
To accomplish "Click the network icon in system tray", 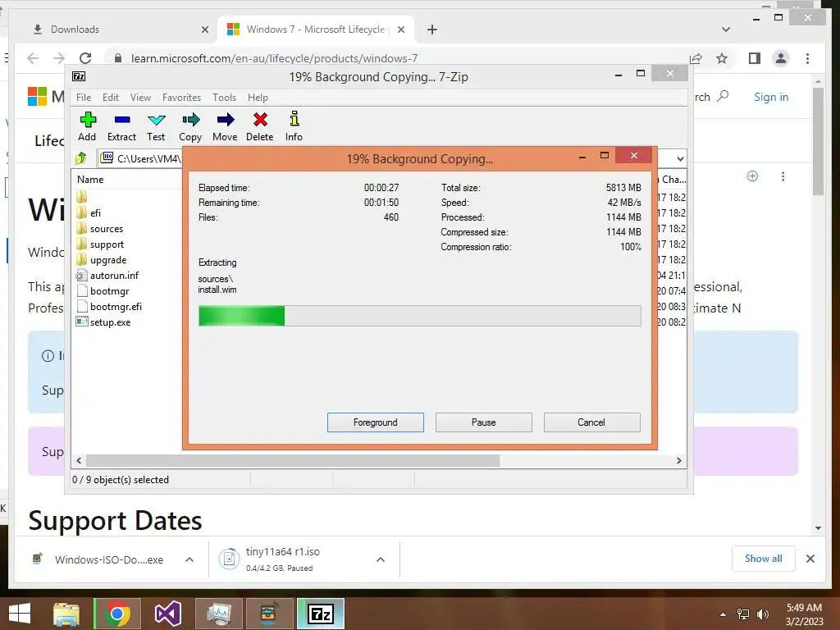I will [743, 614].
